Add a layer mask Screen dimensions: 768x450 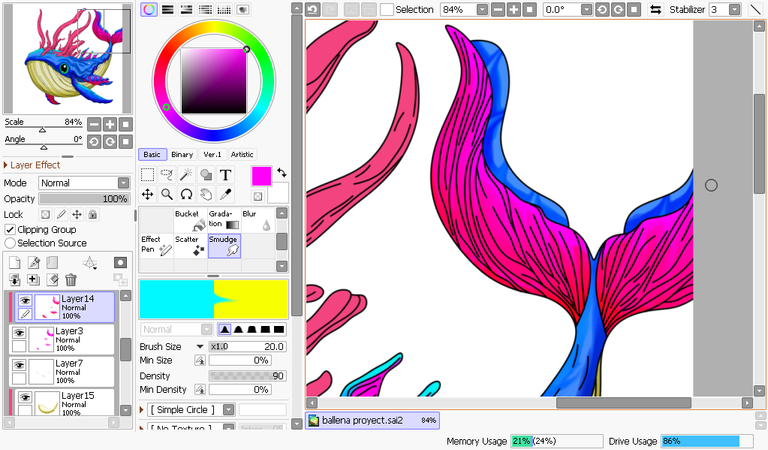pos(120,262)
